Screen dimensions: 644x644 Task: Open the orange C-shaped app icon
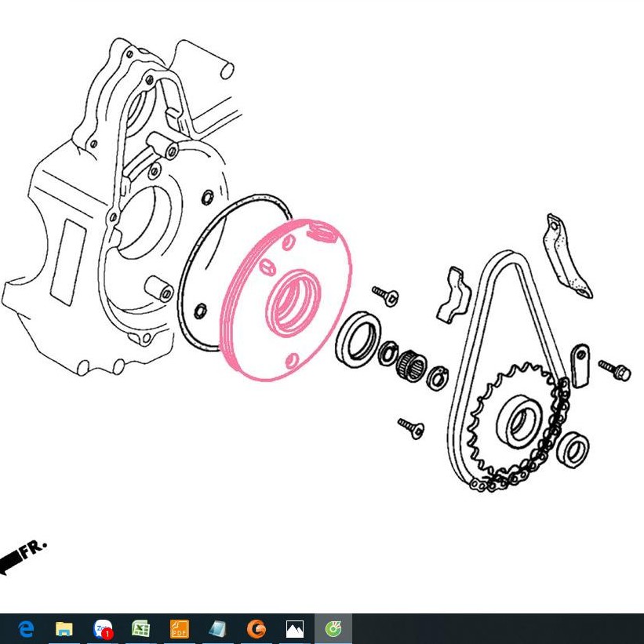click(x=257, y=629)
